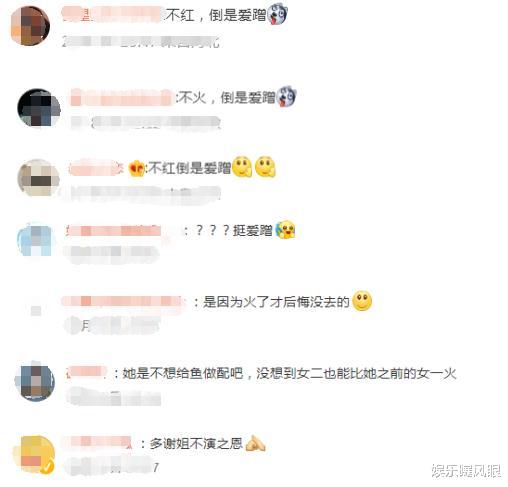
Task: Click the crying-laughing emoji after 挺爱蹭
Action: [285, 230]
